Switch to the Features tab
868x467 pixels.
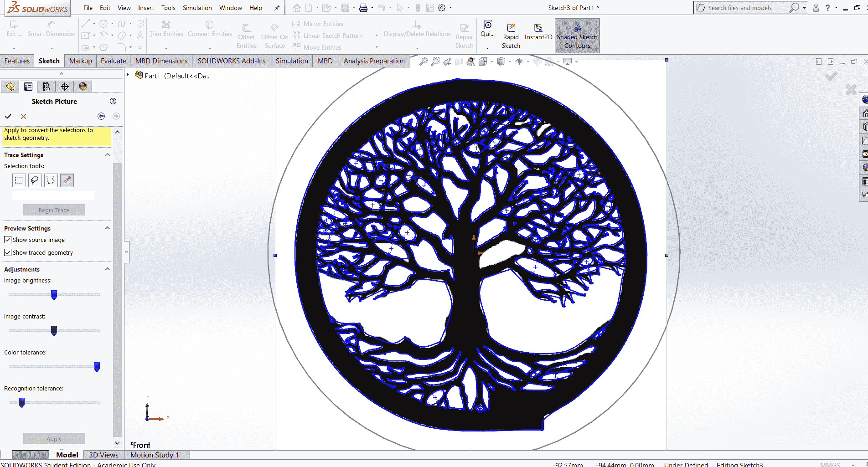tap(17, 61)
